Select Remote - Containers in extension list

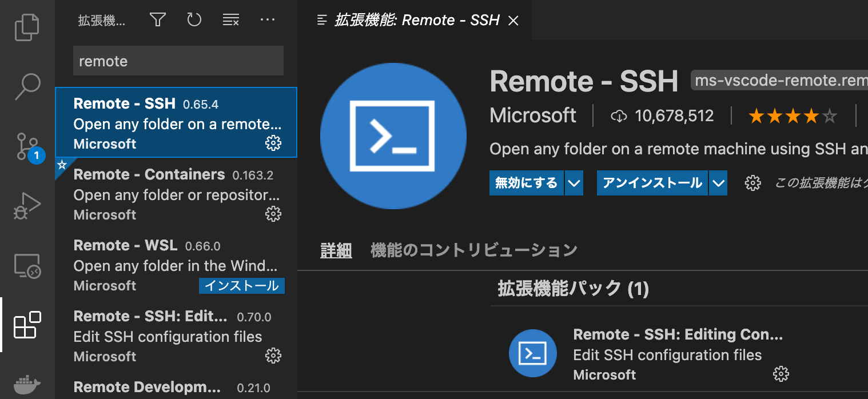[176, 193]
